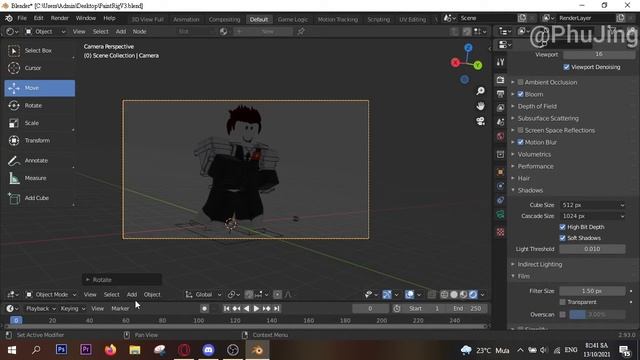Open the Render menu
The image size is (640, 360).
(x=60, y=18)
